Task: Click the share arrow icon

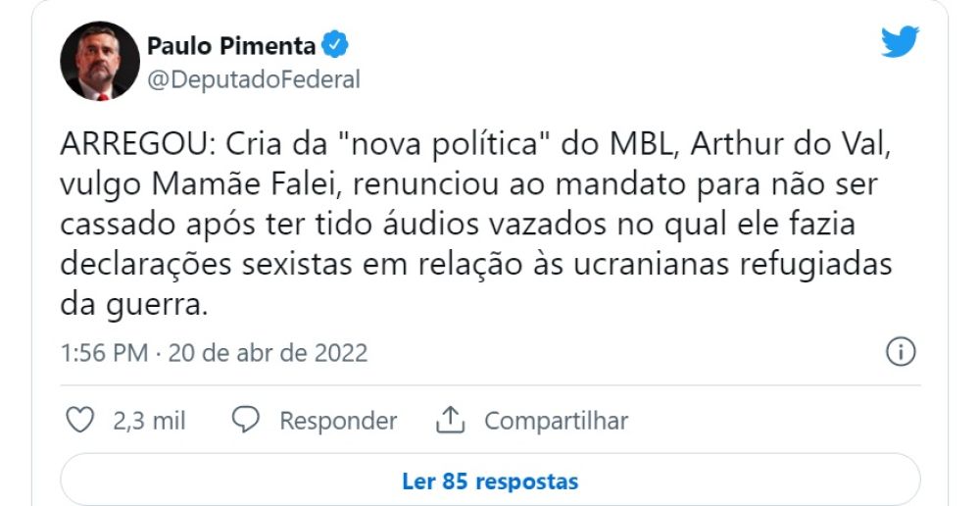Action: pyautogui.click(x=449, y=421)
